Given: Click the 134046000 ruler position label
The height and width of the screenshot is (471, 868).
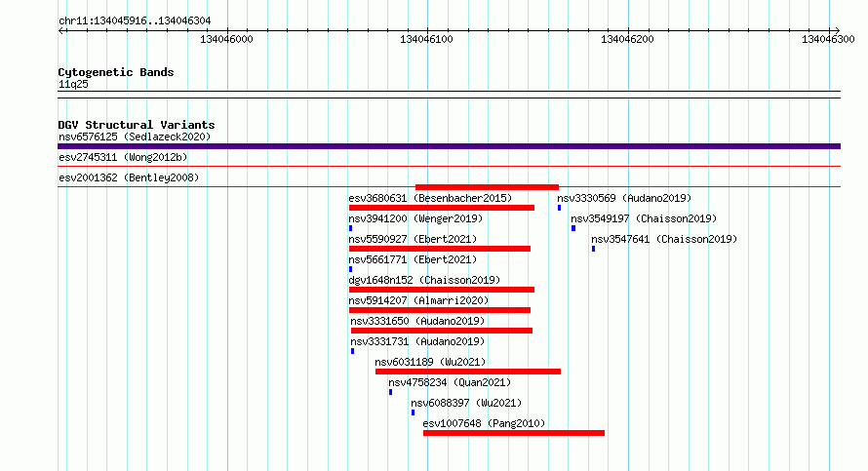Looking at the screenshot, I should click(x=226, y=39).
